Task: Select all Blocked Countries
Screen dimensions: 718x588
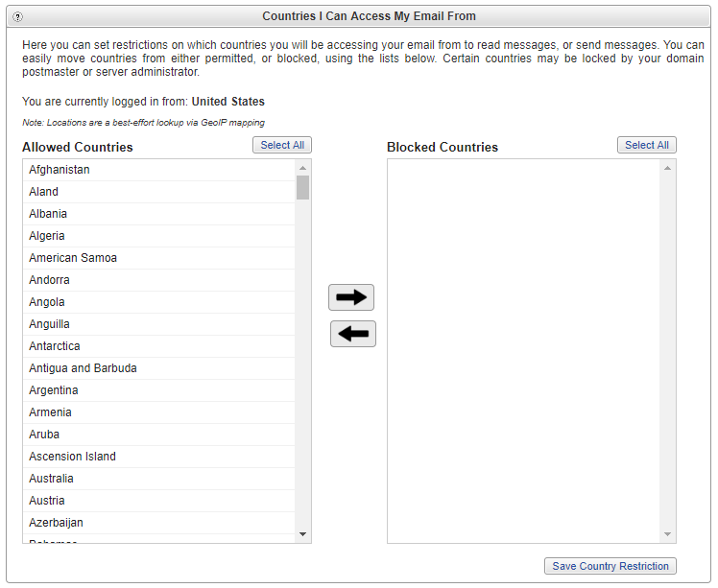Action: 647,145
